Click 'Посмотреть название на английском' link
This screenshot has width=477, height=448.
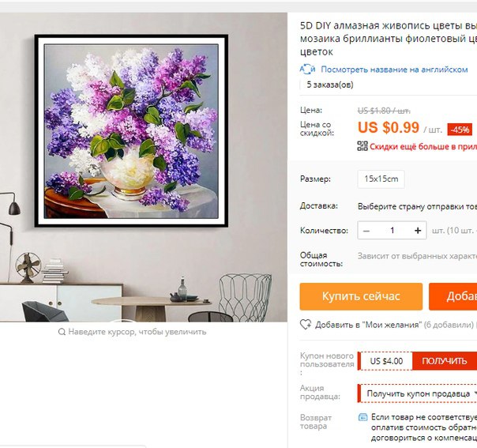(x=394, y=70)
